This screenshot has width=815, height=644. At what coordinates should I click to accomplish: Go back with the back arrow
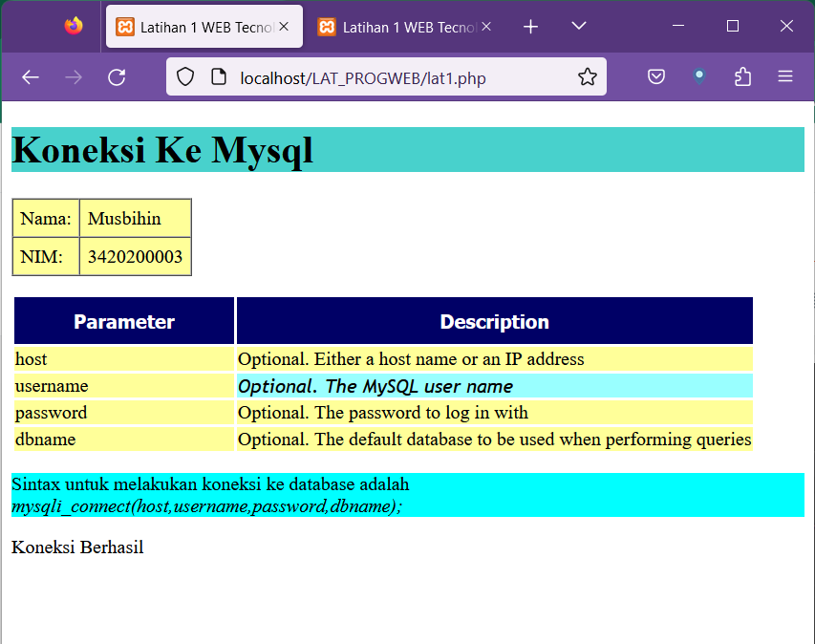(x=31, y=77)
